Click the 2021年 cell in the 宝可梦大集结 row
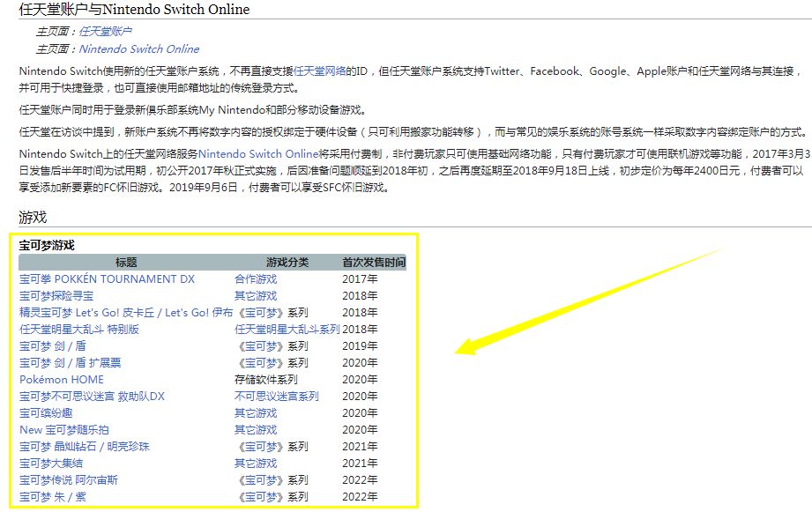 click(x=360, y=464)
